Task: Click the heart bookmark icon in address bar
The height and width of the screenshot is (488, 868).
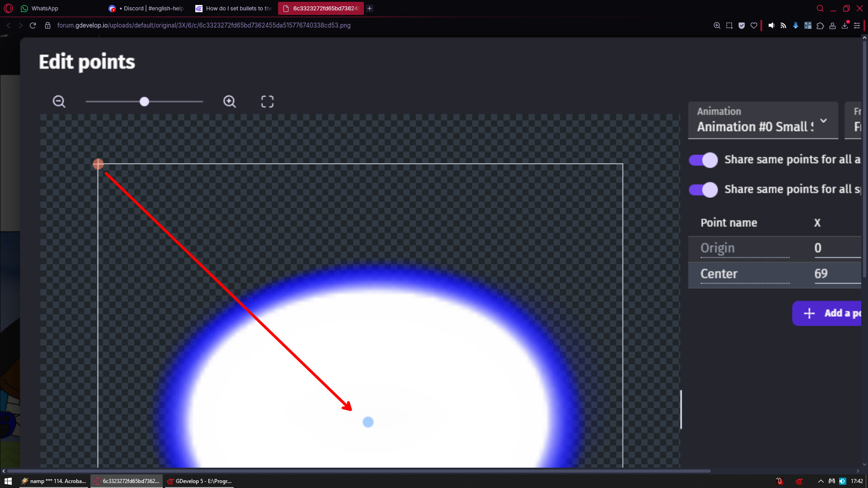Action: click(754, 26)
